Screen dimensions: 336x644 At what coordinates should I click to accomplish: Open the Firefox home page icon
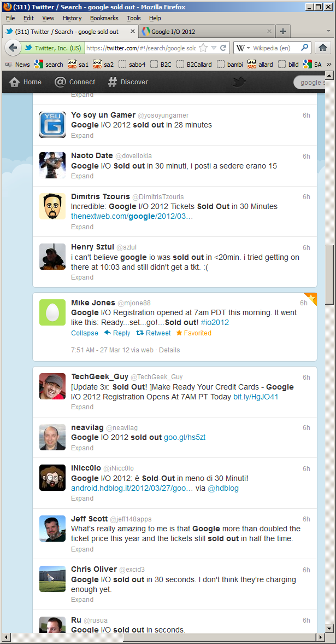322,48
